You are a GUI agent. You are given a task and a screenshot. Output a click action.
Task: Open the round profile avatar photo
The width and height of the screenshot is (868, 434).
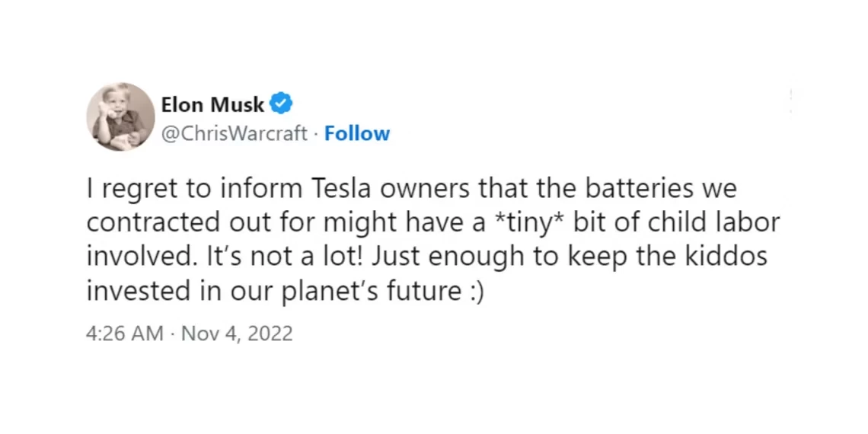pos(120,117)
